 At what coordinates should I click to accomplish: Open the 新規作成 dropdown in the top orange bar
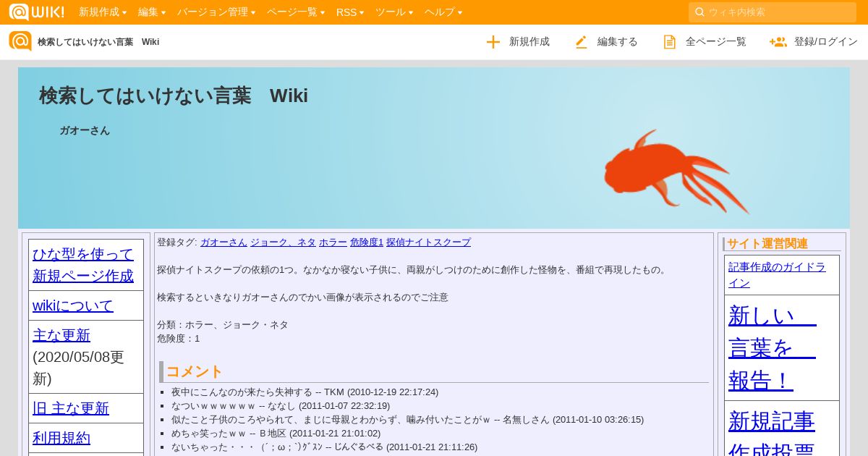[x=103, y=12]
